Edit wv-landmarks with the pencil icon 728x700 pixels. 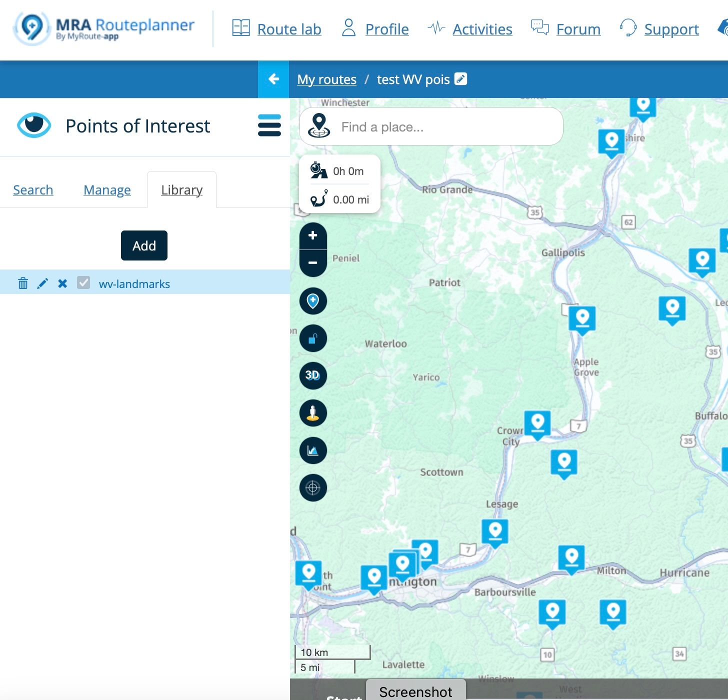click(x=42, y=283)
